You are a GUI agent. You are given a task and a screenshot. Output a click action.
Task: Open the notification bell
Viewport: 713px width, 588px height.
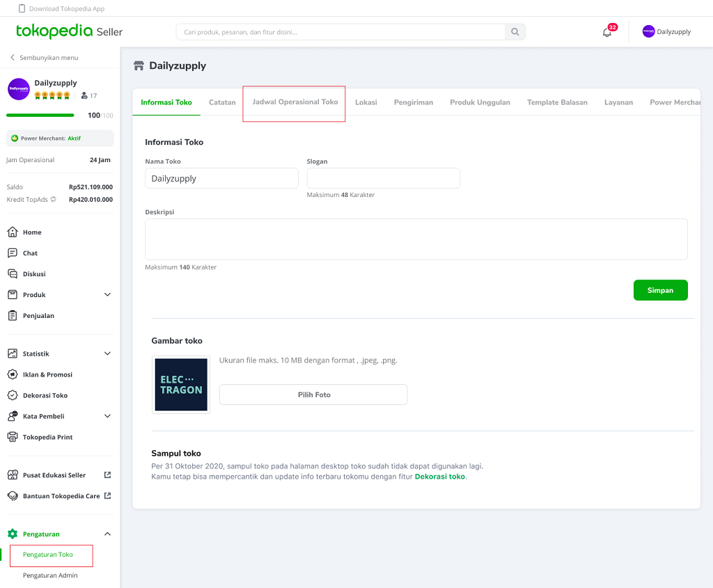(607, 32)
